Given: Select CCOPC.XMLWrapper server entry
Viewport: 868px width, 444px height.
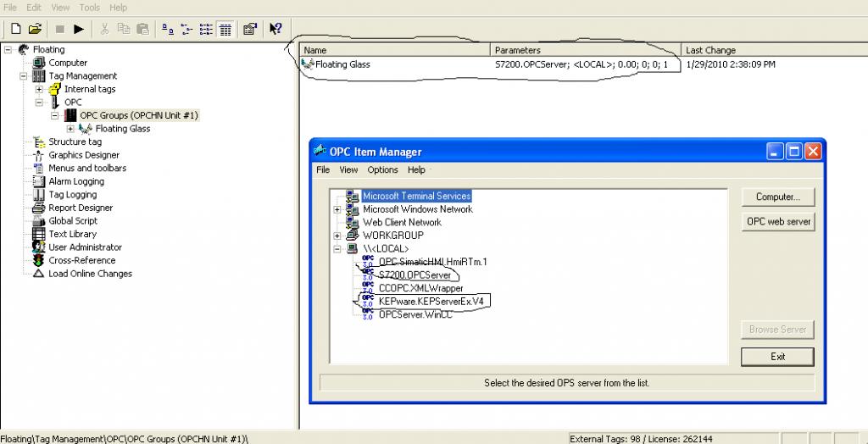Looking at the screenshot, I should (420, 288).
